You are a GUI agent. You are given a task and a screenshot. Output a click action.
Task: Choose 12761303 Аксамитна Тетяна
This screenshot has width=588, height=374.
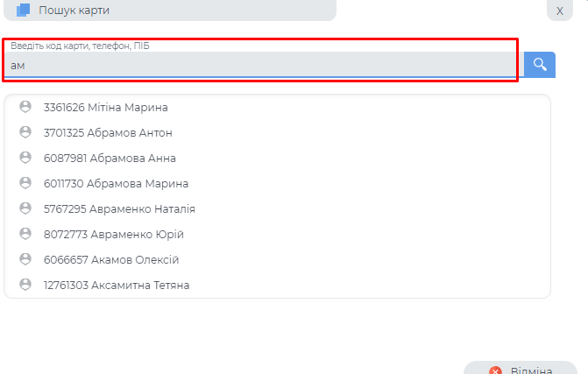[x=117, y=285]
